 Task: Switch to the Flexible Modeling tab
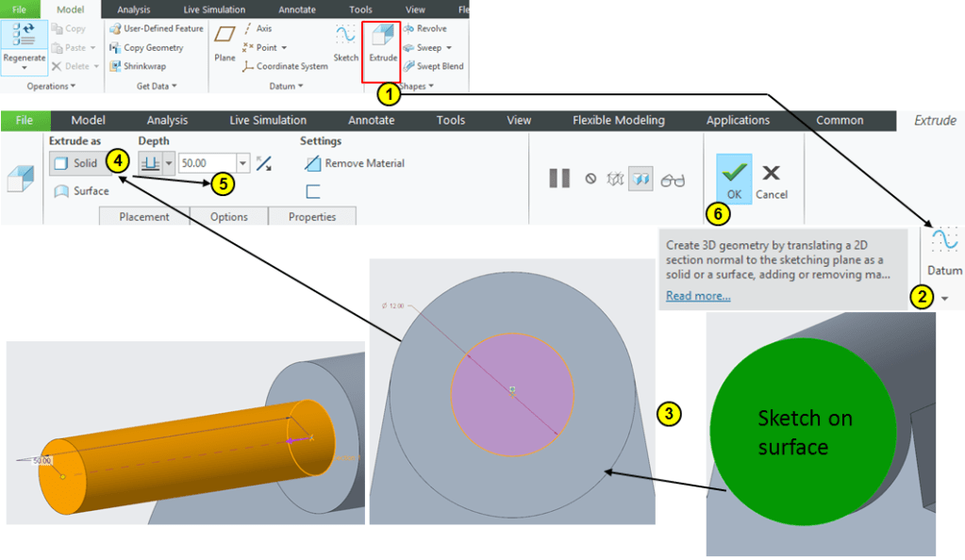pyautogui.click(x=618, y=121)
